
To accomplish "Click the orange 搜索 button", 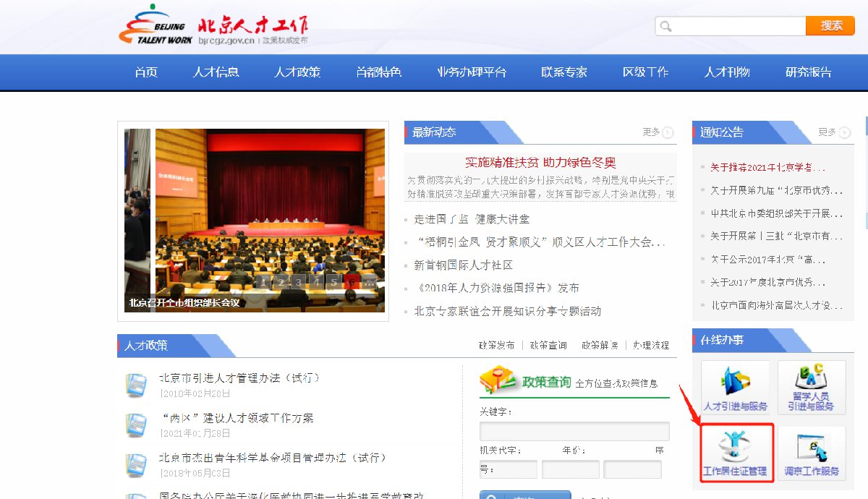I will pos(830,25).
